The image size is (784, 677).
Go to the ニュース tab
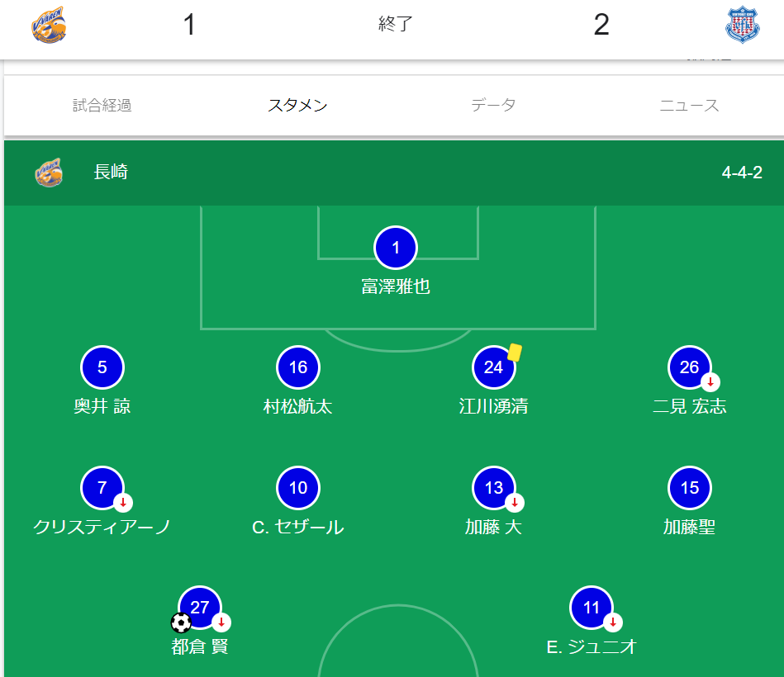coord(689,106)
